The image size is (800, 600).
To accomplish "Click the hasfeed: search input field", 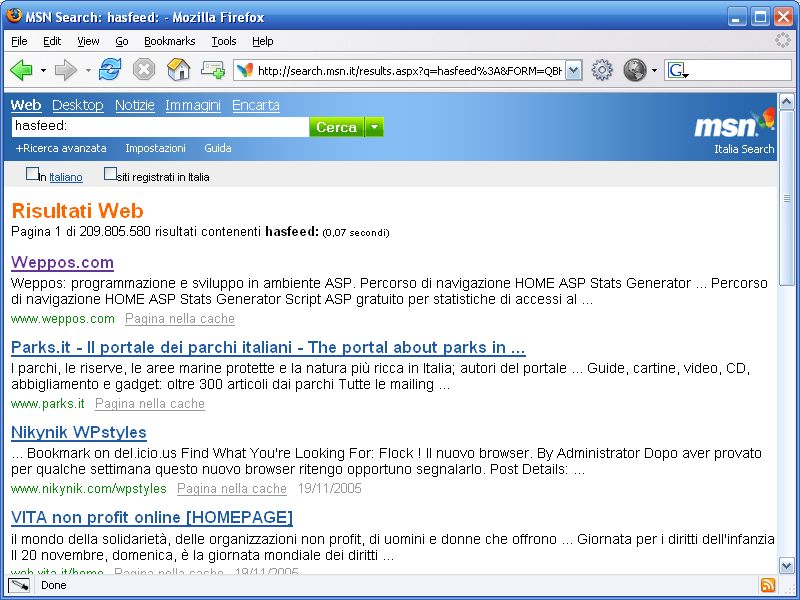I will pyautogui.click(x=160, y=127).
